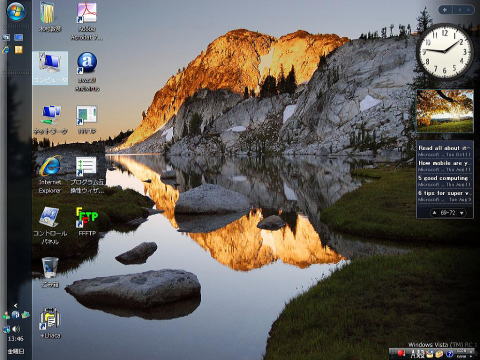Click the volume speaker tray icon
This screenshot has height=360, width=480.
(16, 329)
